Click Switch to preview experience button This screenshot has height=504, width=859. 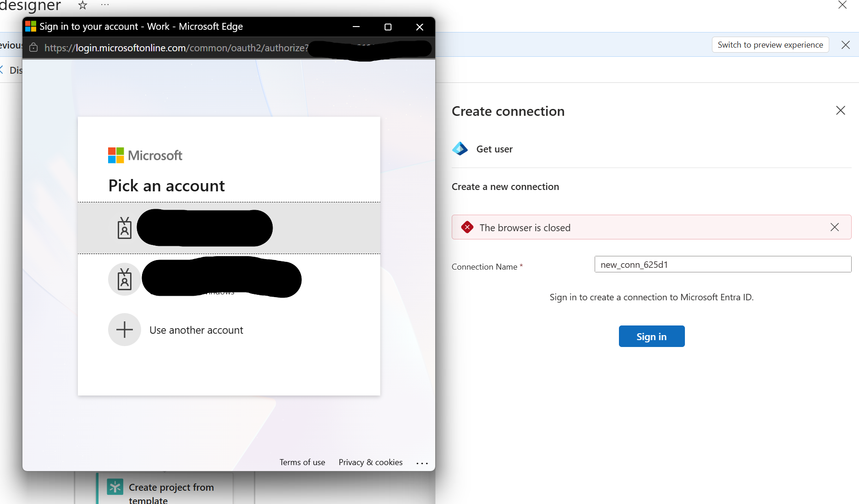click(x=770, y=45)
